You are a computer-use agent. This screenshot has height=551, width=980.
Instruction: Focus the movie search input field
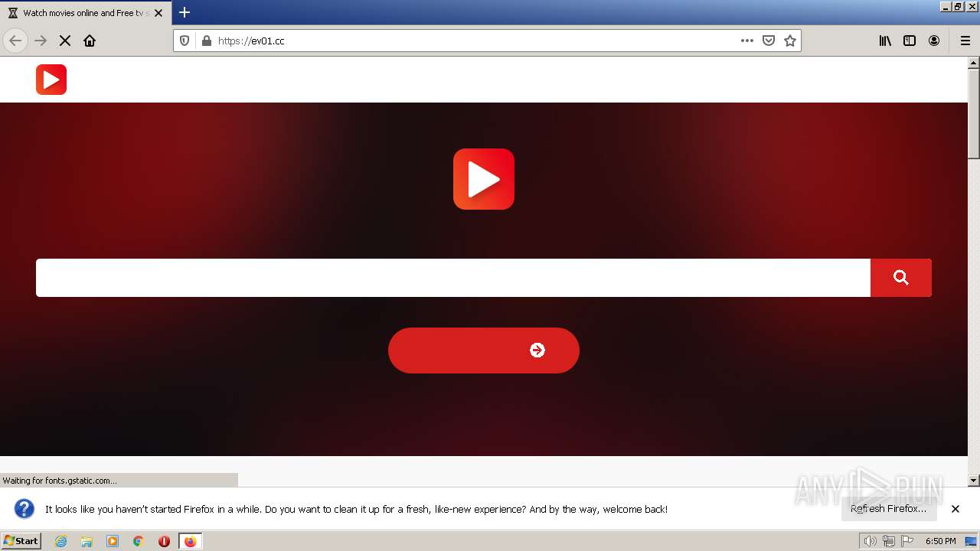[453, 278]
